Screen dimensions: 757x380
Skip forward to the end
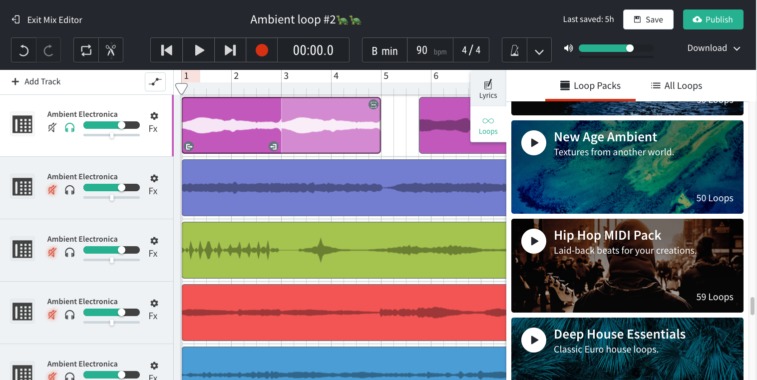(230, 50)
